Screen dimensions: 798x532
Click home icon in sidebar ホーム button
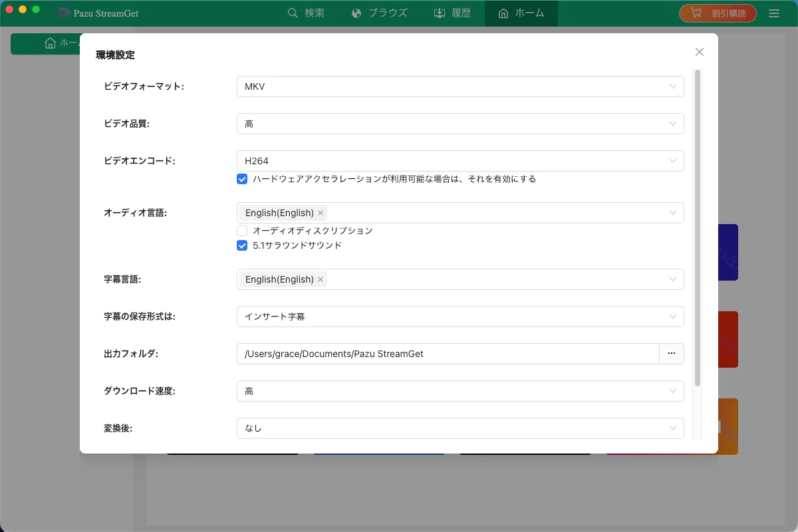tap(50, 43)
